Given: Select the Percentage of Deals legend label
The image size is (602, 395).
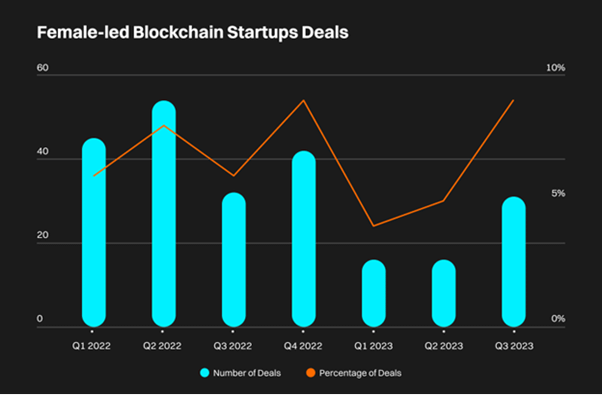Looking at the screenshot, I should click(x=360, y=373).
